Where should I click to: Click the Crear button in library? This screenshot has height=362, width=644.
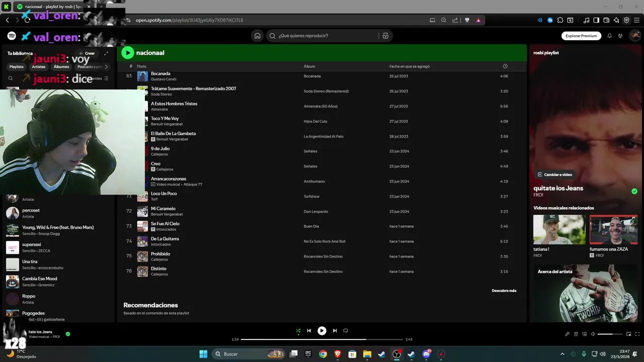pos(87,53)
